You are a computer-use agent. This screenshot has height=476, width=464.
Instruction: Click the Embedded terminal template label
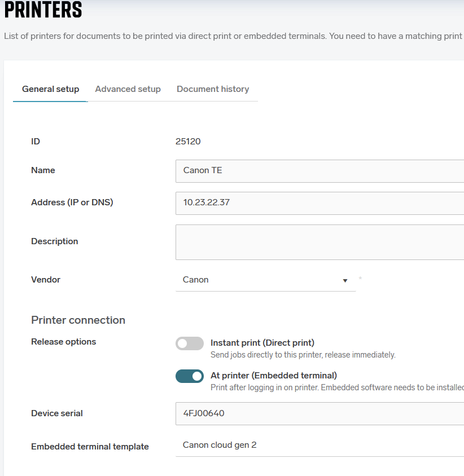tap(90, 447)
